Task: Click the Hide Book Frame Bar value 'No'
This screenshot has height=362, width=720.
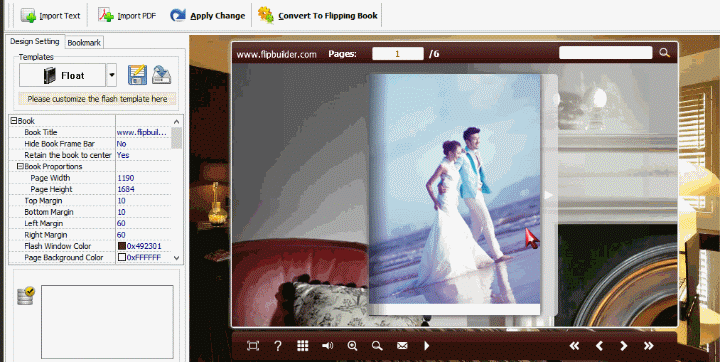Action: (x=143, y=144)
